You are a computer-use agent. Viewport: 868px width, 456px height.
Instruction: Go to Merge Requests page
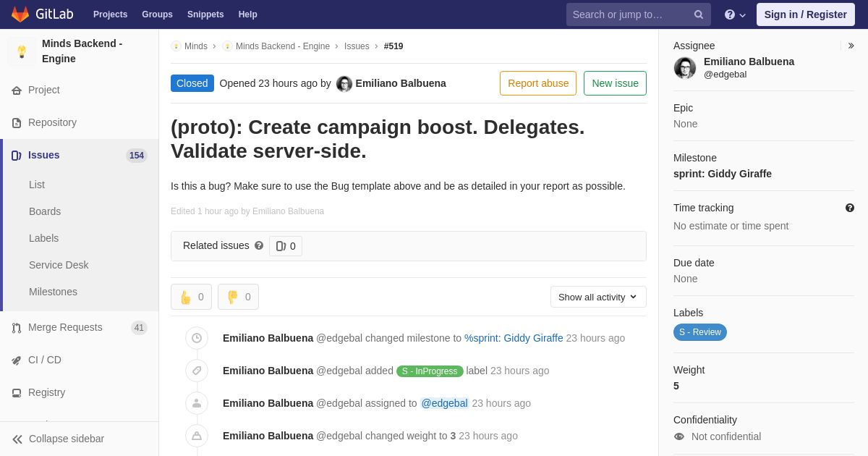tap(65, 327)
